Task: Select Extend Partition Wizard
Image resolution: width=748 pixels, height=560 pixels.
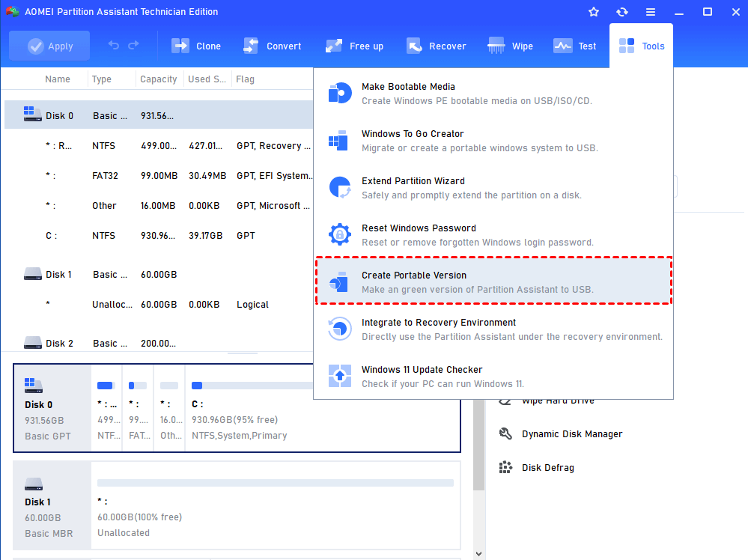Action: point(493,188)
